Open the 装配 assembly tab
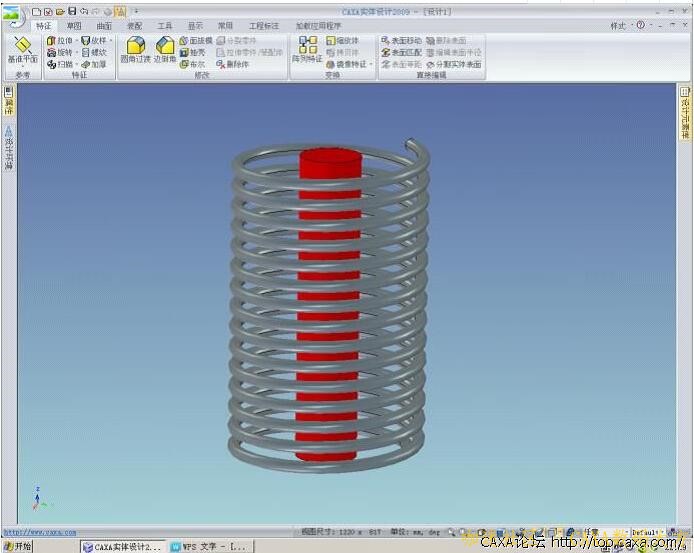This screenshot has width=694, height=553. click(x=134, y=25)
